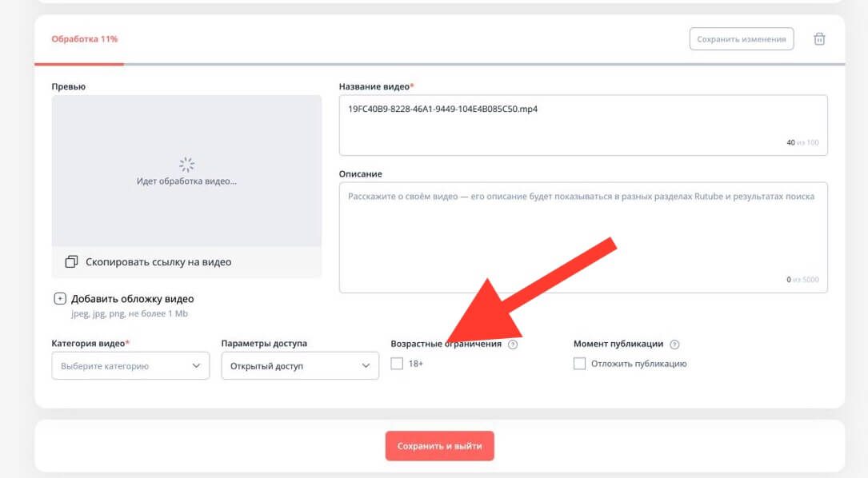Click the chevron in category selector

pyautogui.click(x=197, y=366)
